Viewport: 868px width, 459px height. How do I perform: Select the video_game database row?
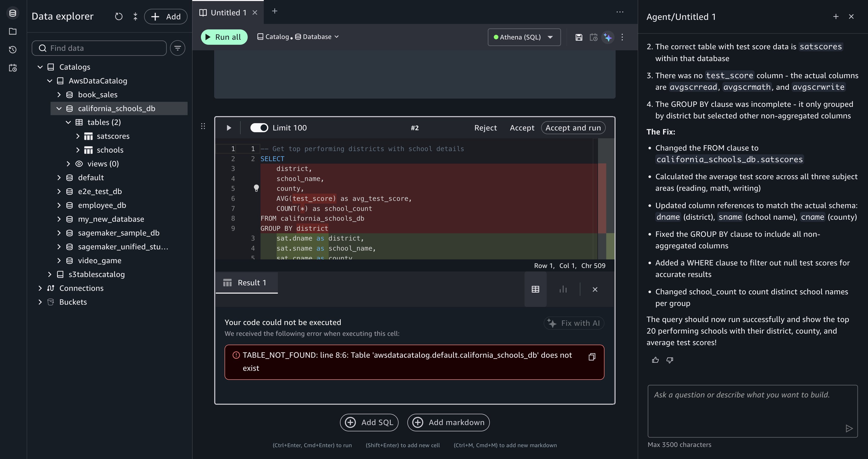click(119, 260)
